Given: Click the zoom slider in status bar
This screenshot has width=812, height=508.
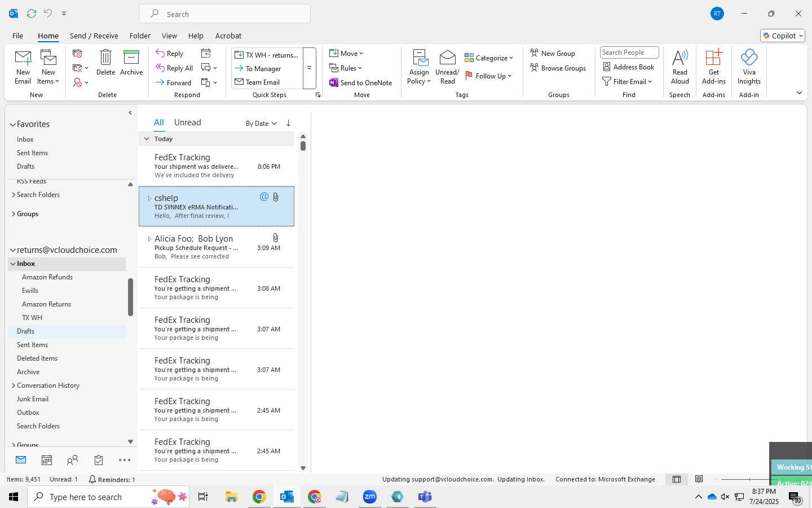Looking at the screenshot, I should (x=749, y=479).
